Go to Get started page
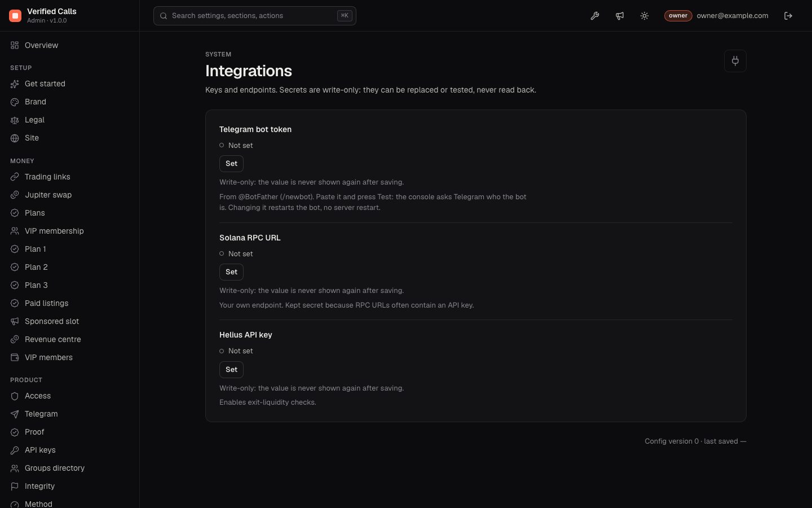Viewport: 812px width, 508px height. coord(69,84)
